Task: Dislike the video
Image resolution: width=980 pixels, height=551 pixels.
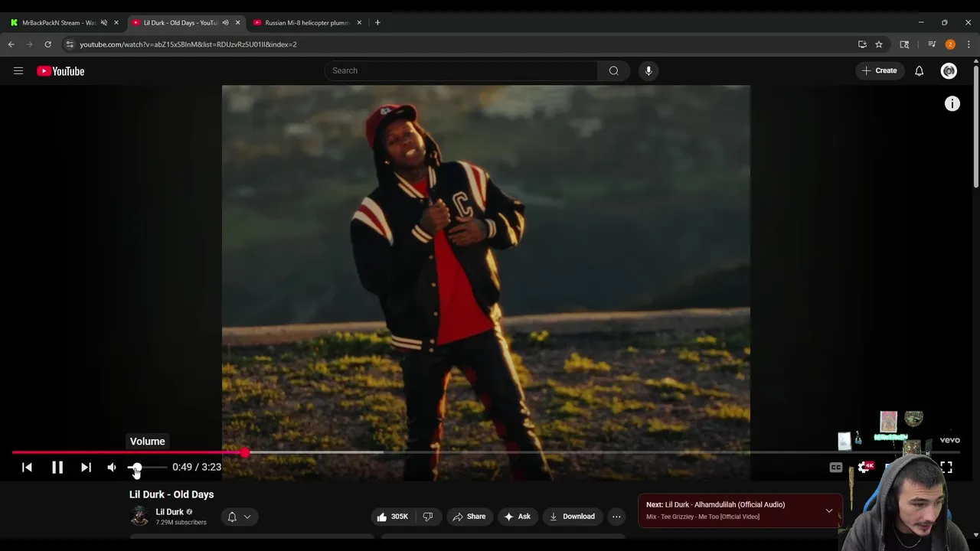Action: 428,517
